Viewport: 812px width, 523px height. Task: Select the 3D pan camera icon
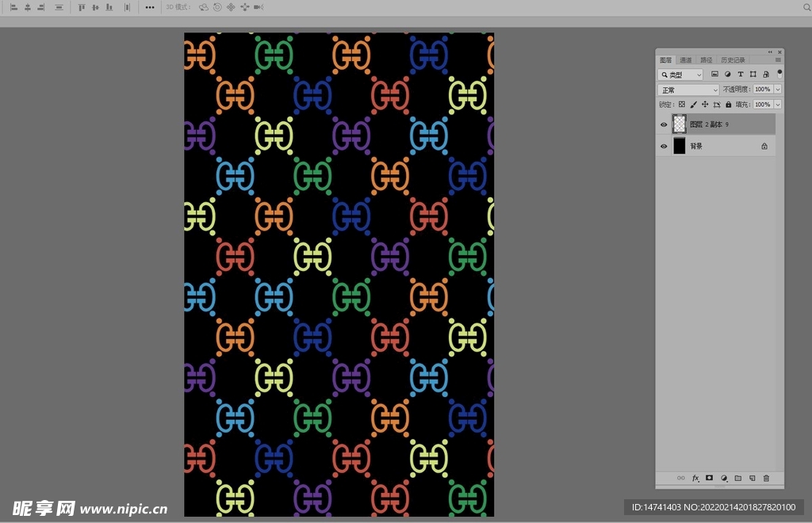pyautogui.click(x=231, y=7)
